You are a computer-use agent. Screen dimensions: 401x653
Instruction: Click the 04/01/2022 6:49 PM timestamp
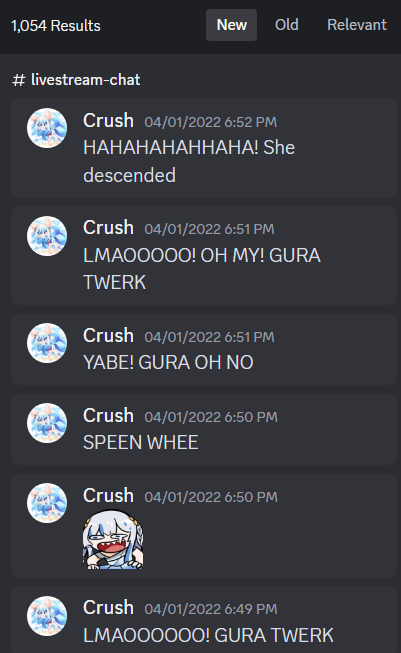(x=211, y=609)
